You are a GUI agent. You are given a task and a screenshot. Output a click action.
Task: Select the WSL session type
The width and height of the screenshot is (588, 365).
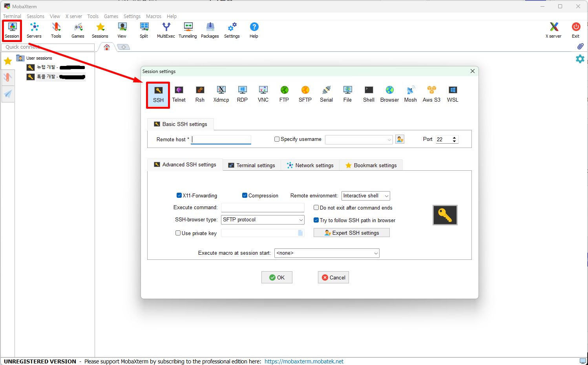[453, 94]
